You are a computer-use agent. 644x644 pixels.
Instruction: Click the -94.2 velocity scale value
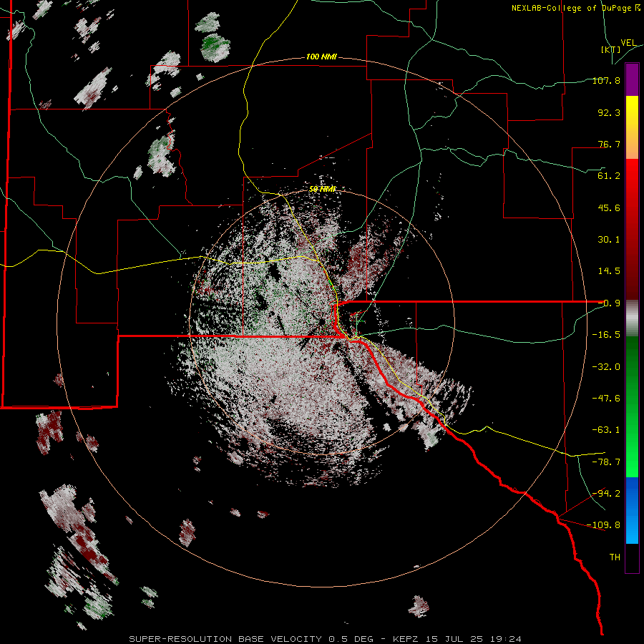click(606, 493)
